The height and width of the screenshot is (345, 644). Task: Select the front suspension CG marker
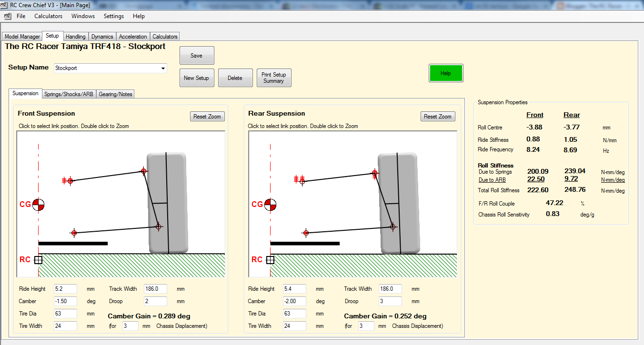click(x=39, y=205)
